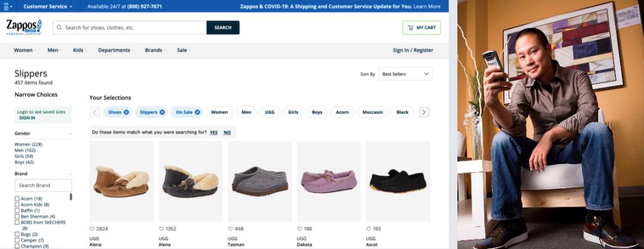The width and height of the screenshot is (644, 249).
Task: Open the black UGG Ascot slipper image
Action: point(398,182)
